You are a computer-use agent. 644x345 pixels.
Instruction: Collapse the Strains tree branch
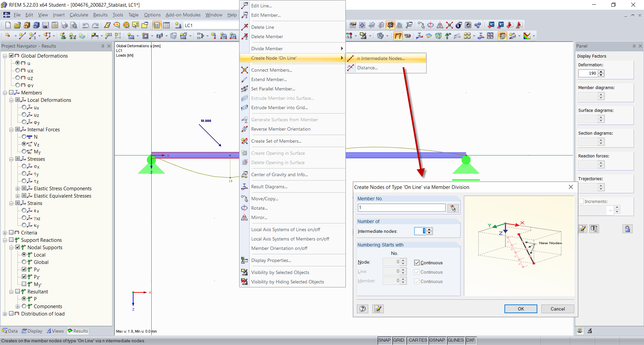[11, 203]
